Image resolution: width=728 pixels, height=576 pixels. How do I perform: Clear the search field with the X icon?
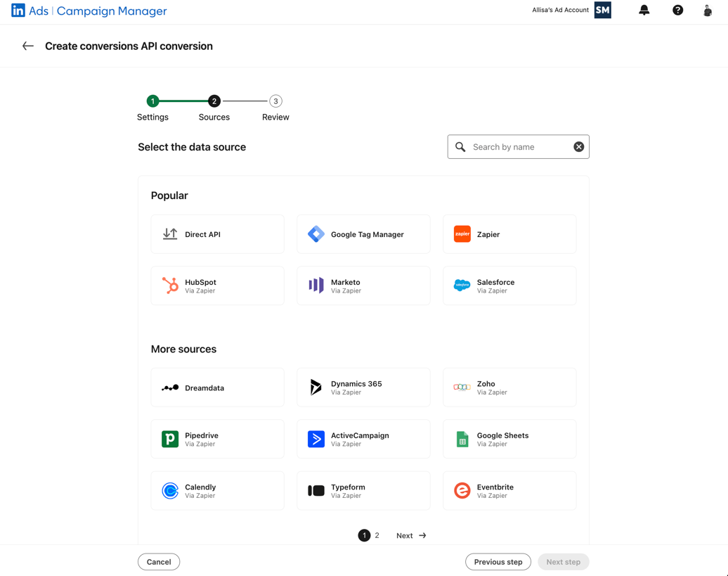tap(578, 147)
